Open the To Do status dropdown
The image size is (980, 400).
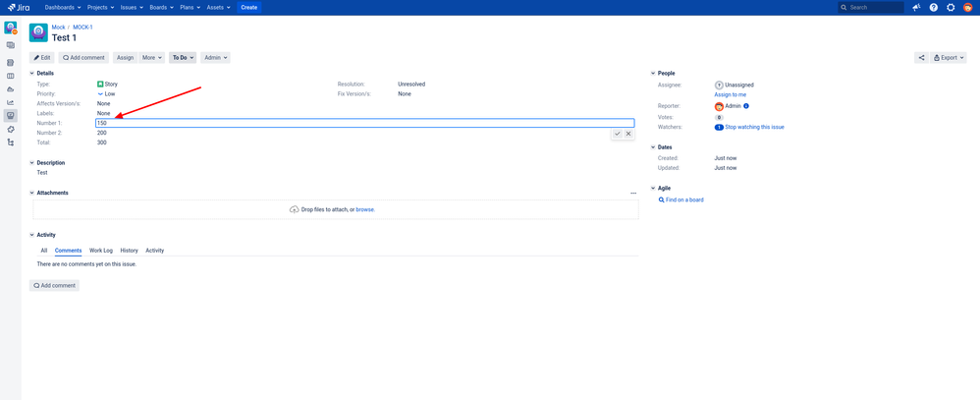183,58
